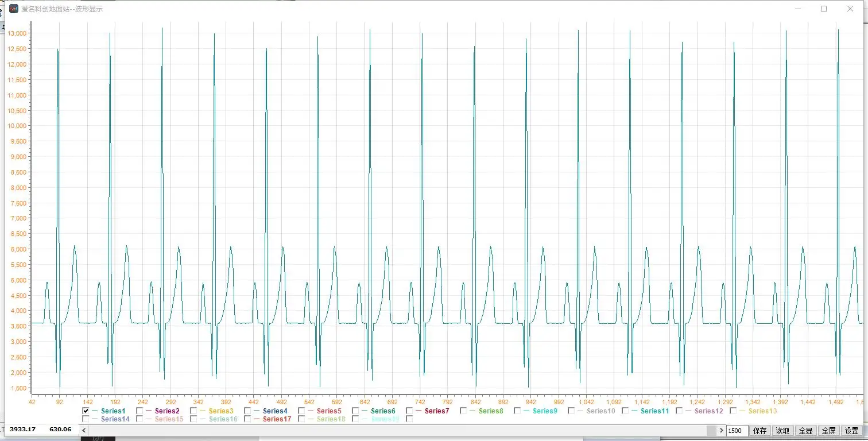Click the 保存 (save) button

(759, 431)
